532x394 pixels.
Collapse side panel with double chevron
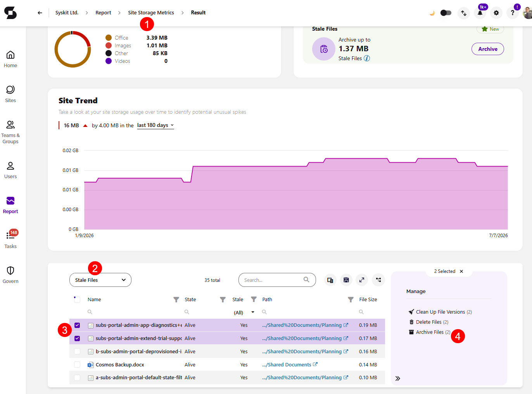click(398, 378)
